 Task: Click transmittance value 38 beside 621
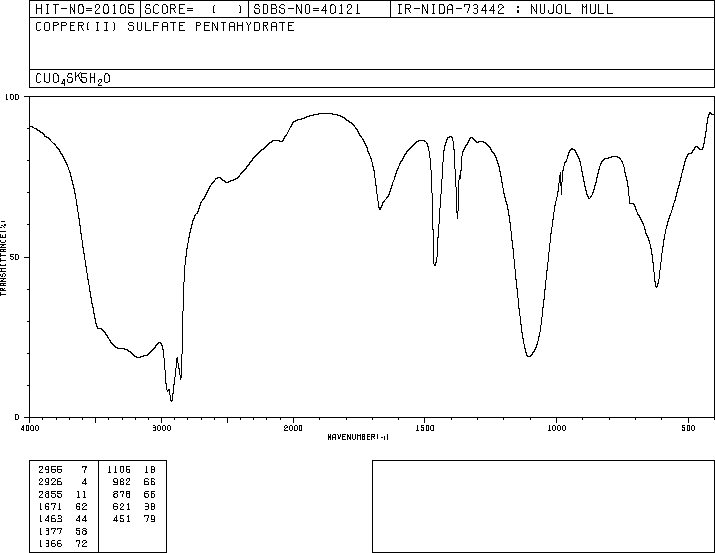pos(150,506)
